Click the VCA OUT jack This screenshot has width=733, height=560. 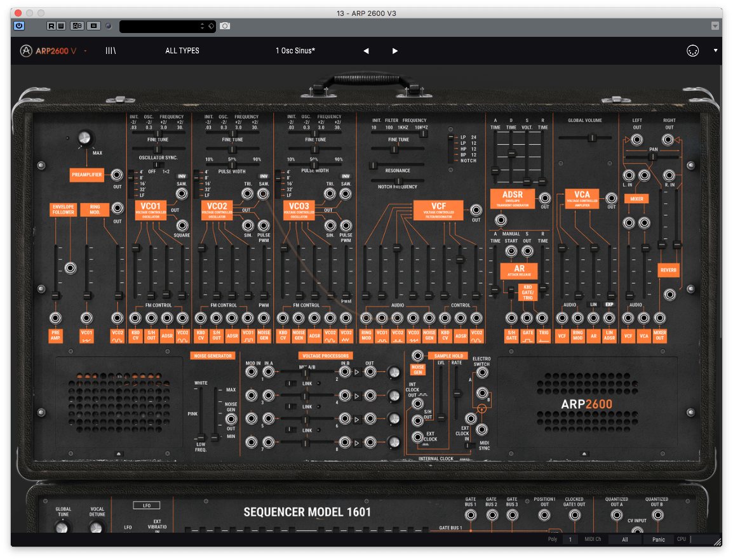click(611, 197)
